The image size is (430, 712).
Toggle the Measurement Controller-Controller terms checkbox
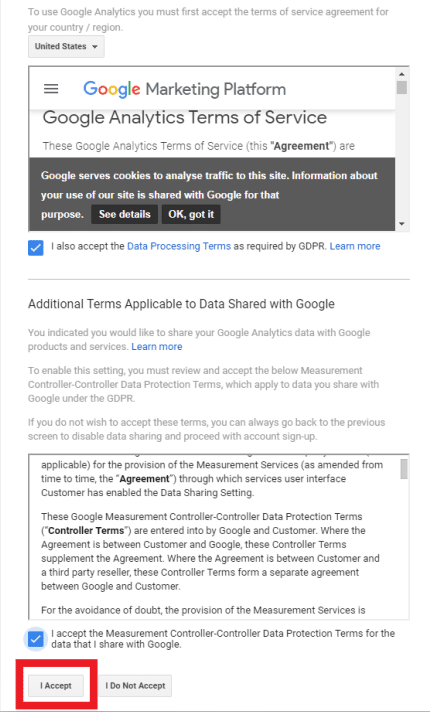tap(35, 639)
